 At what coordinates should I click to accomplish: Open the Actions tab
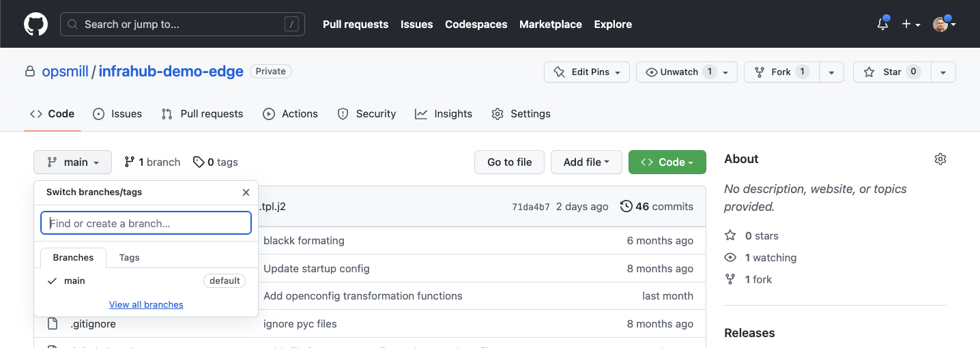pyautogui.click(x=291, y=114)
